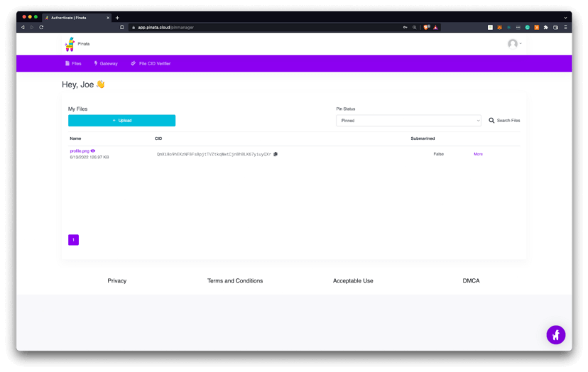588x372 pixels.
Task: Open the MetaMask fox extension
Action: (x=499, y=27)
